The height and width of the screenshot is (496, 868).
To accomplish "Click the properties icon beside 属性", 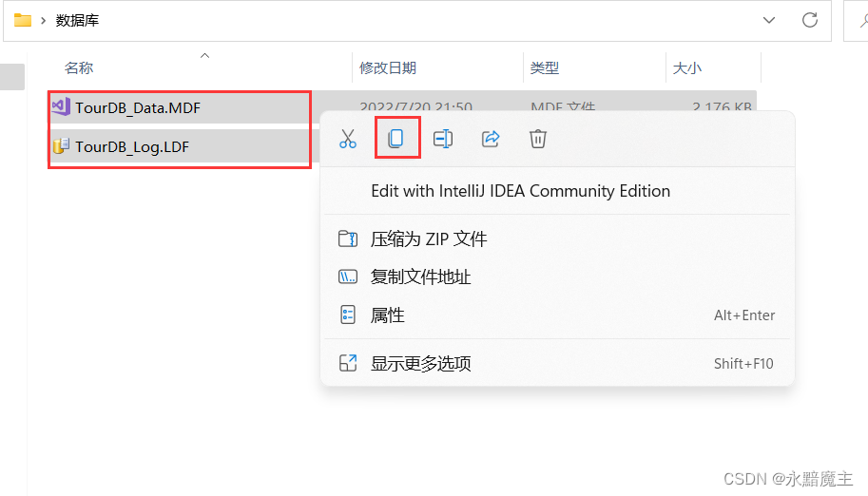I will click(x=348, y=315).
